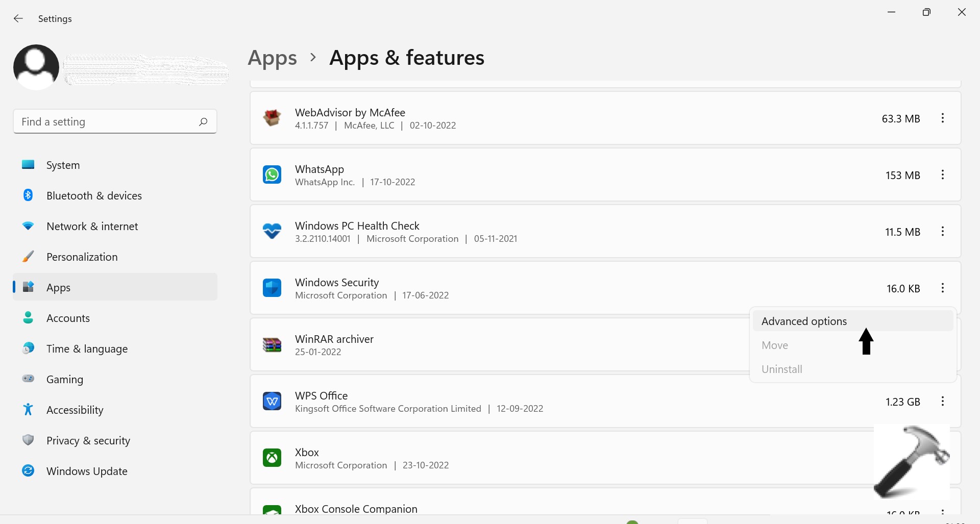
Task: Click the Xbox app icon
Action: (x=272, y=458)
